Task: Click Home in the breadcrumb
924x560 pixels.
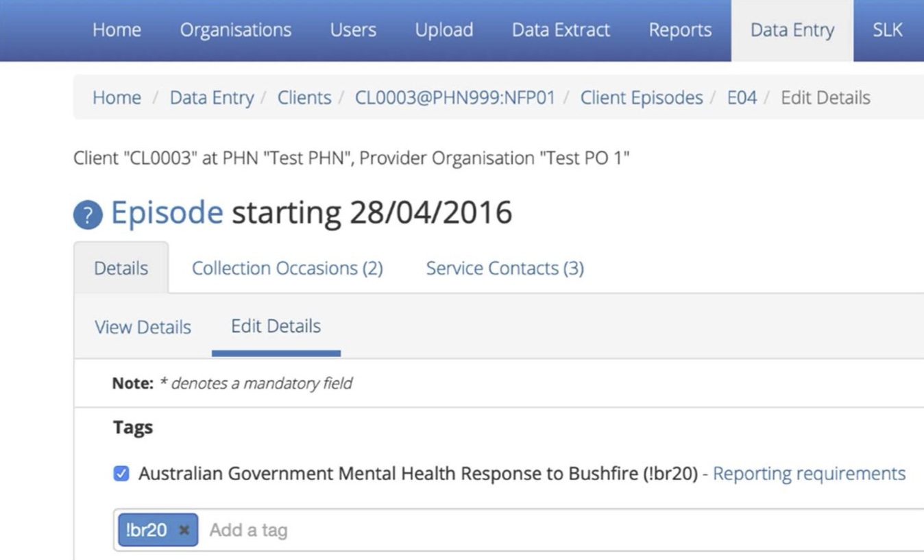Action: point(117,97)
